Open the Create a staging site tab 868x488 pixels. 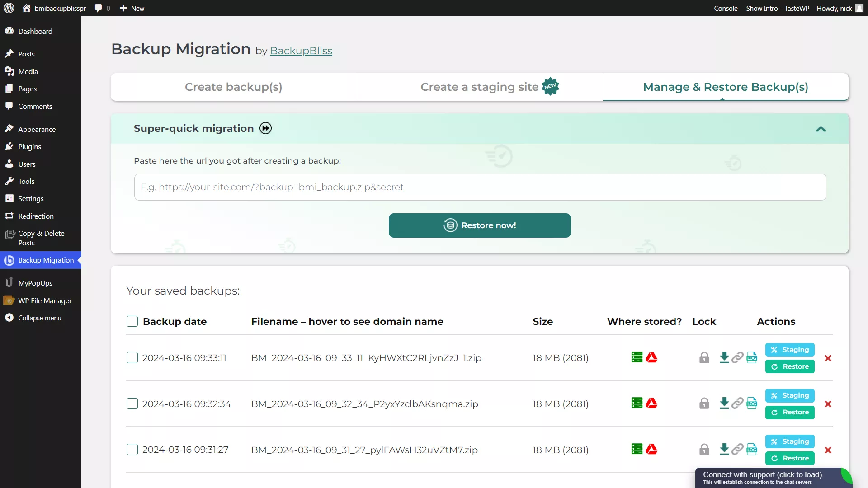[479, 87]
